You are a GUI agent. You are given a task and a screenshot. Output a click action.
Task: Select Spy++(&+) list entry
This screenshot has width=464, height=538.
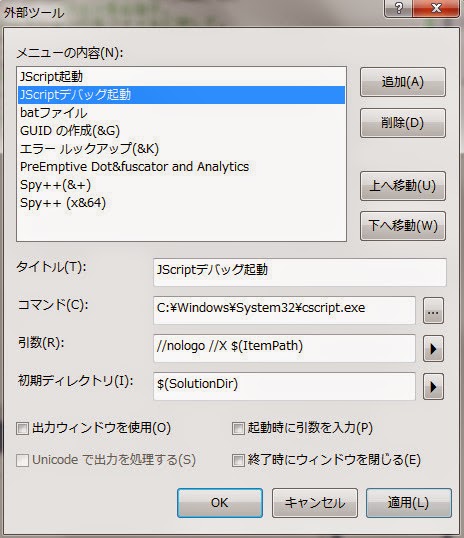pyautogui.click(x=181, y=185)
